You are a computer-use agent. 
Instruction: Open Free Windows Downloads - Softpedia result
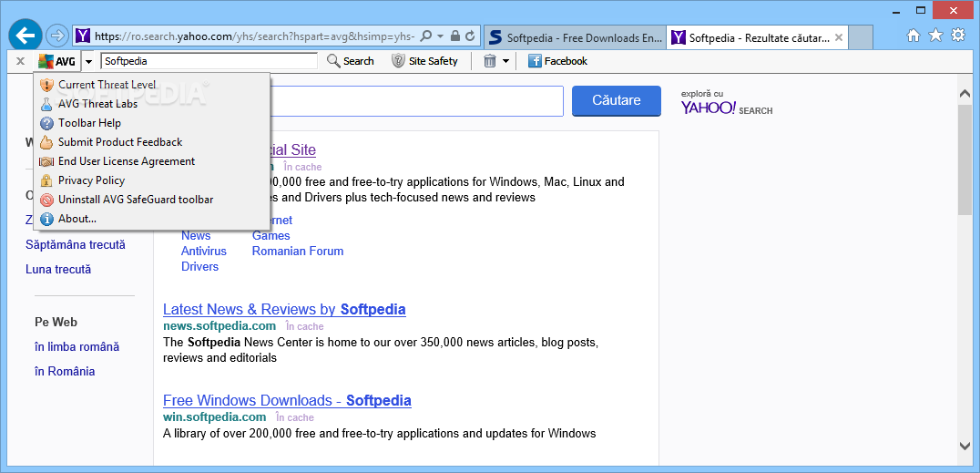[287, 400]
